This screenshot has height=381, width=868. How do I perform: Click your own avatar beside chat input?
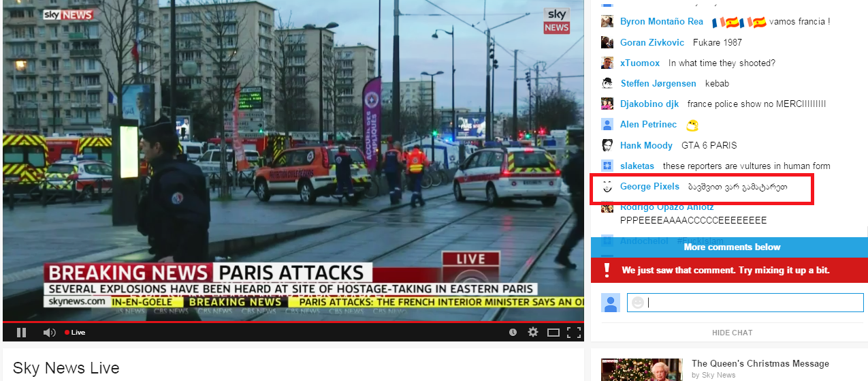click(611, 303)
